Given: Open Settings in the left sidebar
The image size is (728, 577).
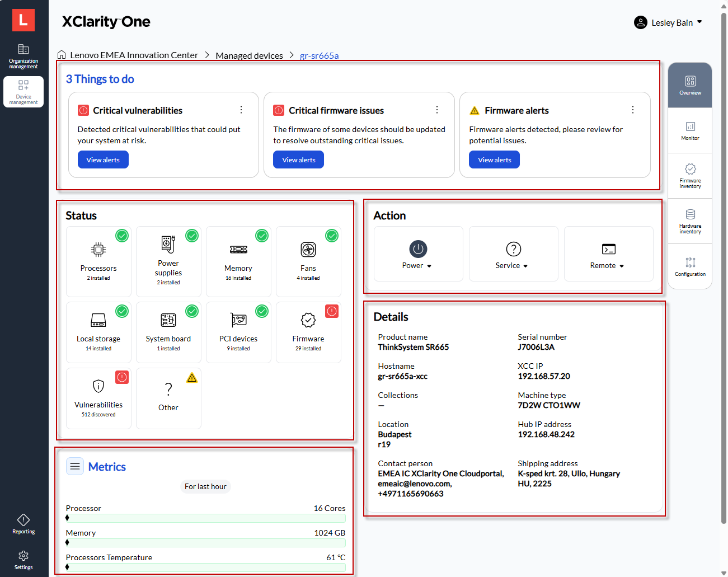Looking at the screenshot, I should 24,559.
